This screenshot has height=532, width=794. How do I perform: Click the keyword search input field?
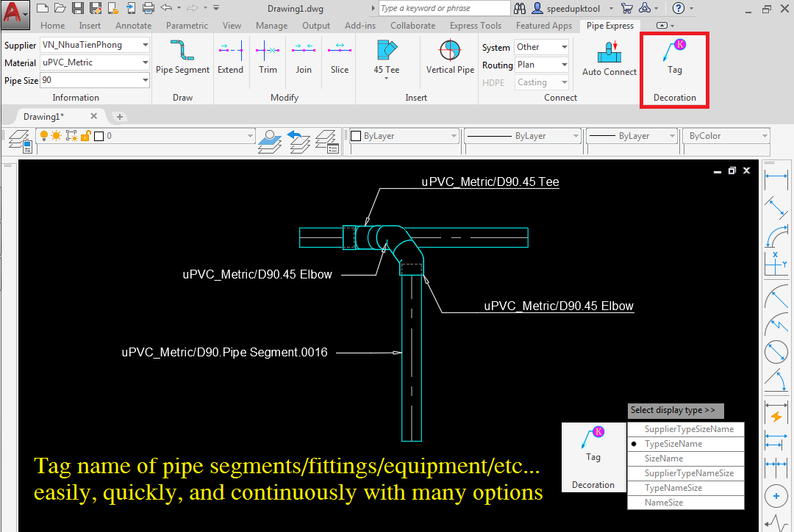(x=444, y=8)
